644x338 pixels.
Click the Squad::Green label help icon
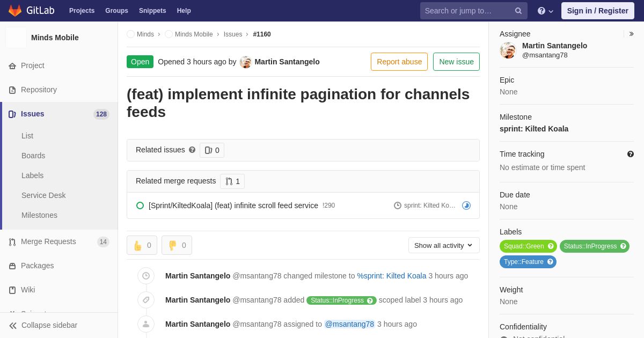click(551, 246)
